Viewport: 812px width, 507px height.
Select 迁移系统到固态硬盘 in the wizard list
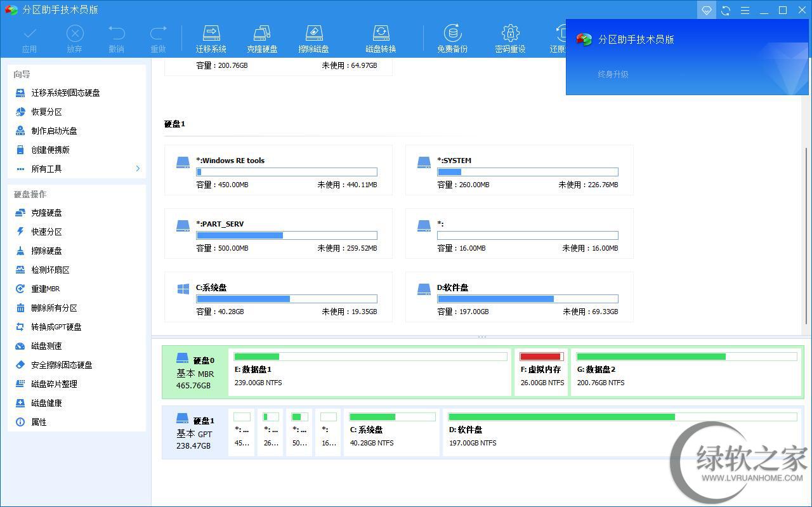point(65,93)
